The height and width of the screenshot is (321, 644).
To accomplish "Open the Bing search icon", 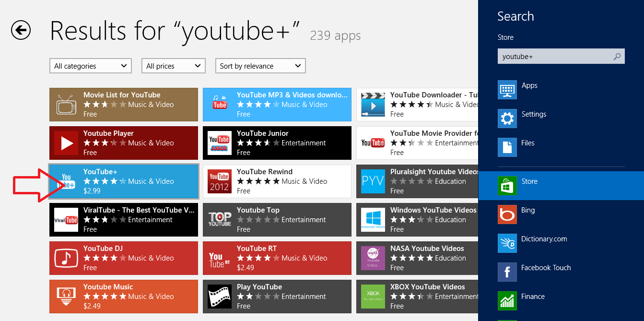I will [507, 214].
